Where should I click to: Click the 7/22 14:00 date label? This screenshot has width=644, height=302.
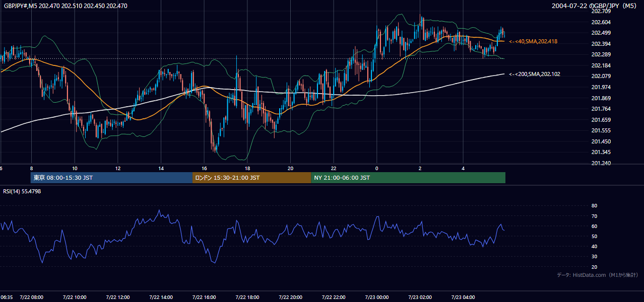161,297
